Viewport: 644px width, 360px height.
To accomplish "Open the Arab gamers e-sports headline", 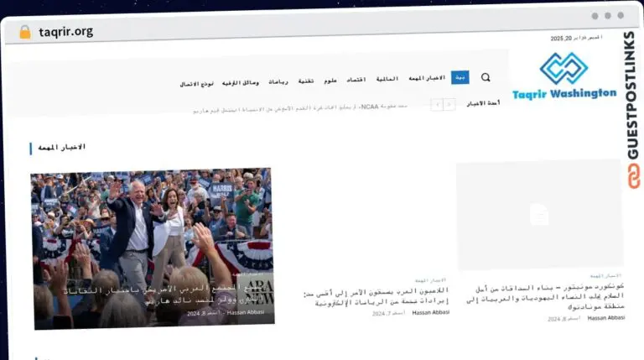I will tap(376, 296).
